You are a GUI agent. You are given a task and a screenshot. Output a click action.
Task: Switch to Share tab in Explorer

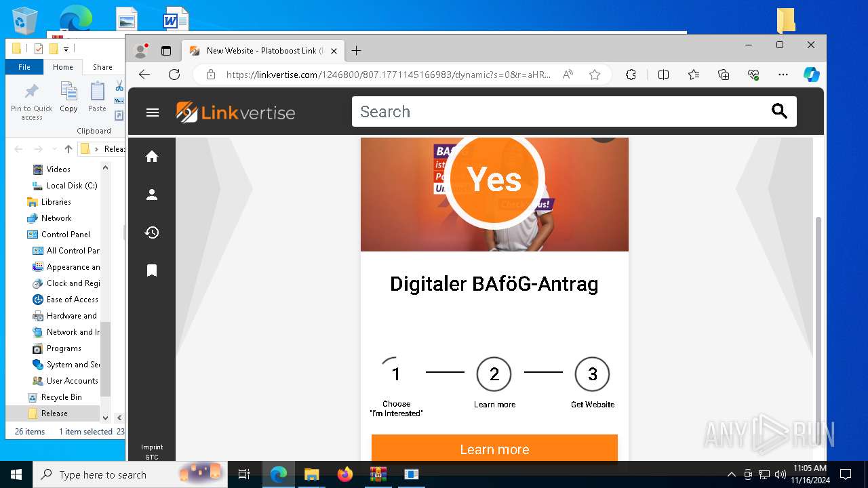coord(102,67)
